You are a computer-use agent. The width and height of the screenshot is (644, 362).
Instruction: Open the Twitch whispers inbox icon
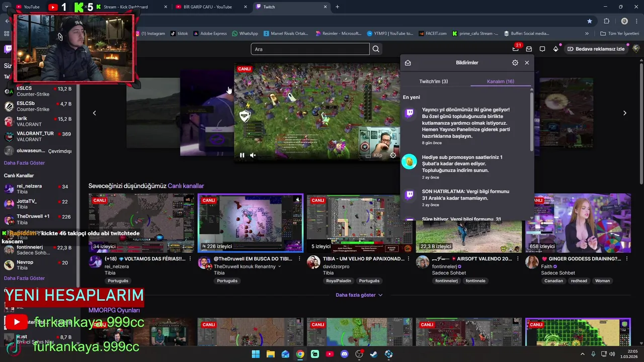529,49
